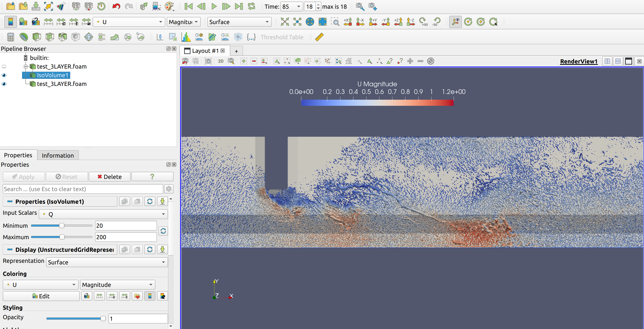
Task: Click the Maximum slider handle
Action: point(62,237)
